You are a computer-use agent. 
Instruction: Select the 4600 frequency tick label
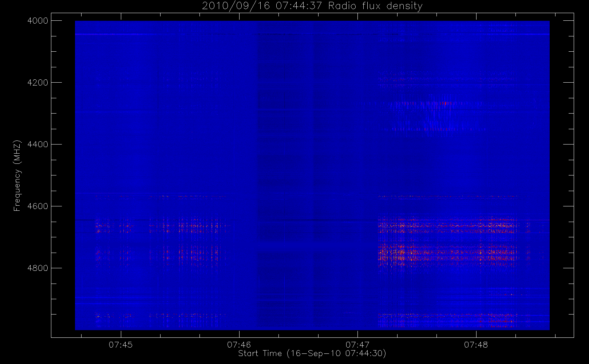(38, 206)
